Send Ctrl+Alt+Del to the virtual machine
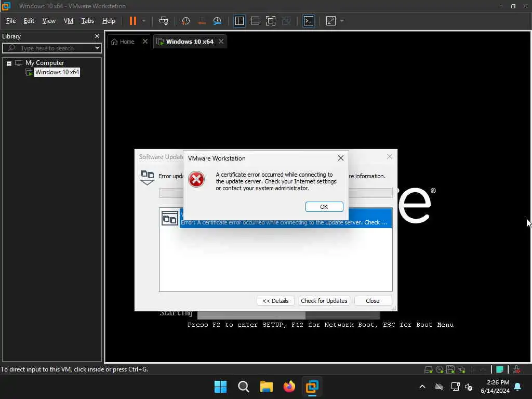This screenshot has height=399, width=532. point(164,21)
